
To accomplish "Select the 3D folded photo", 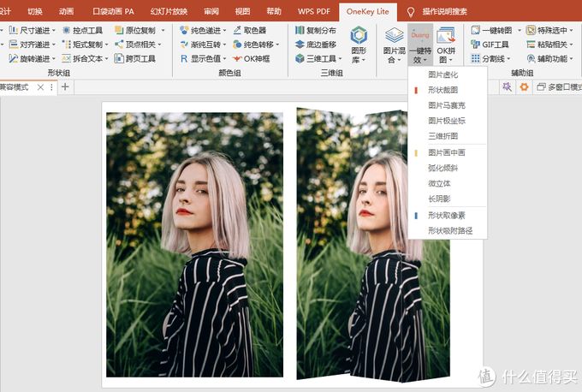I will coord(373,245).
